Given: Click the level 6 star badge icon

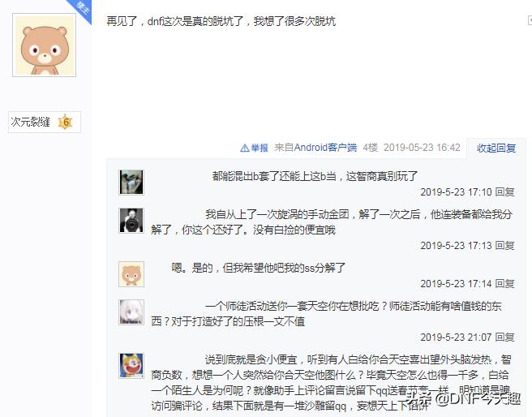Looking at the screenshot, I should click(x=66, y=122).
